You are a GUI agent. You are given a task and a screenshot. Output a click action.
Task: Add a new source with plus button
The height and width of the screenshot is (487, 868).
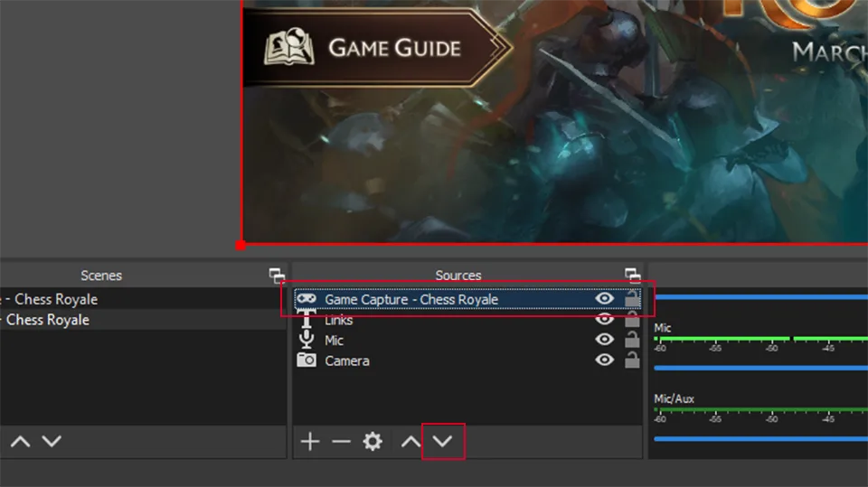point(310,442)
